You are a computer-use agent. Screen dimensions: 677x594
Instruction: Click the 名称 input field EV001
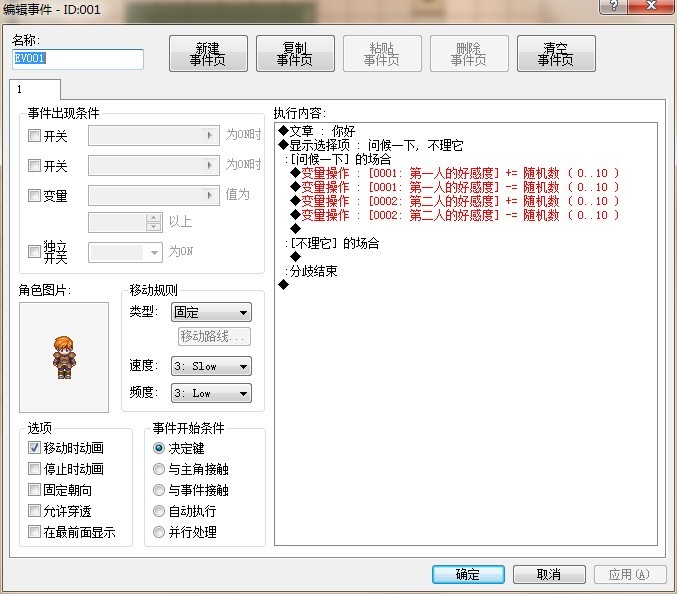78,59
